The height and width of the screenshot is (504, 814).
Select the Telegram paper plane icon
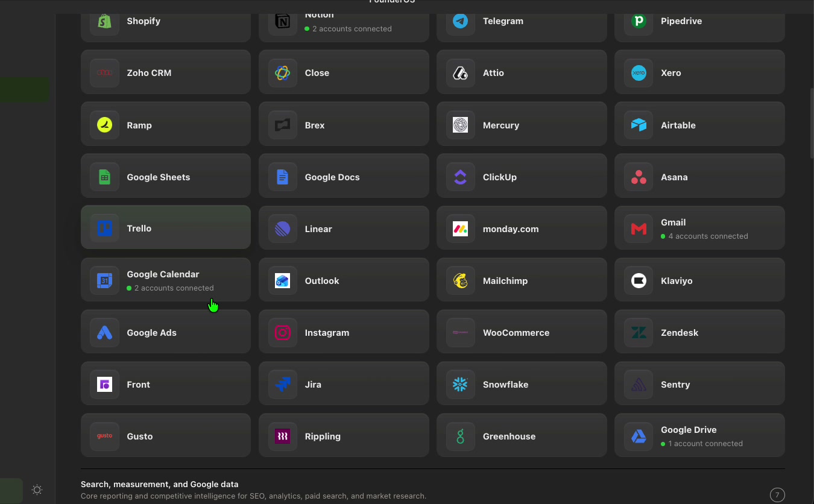click(x=461, y=22)
